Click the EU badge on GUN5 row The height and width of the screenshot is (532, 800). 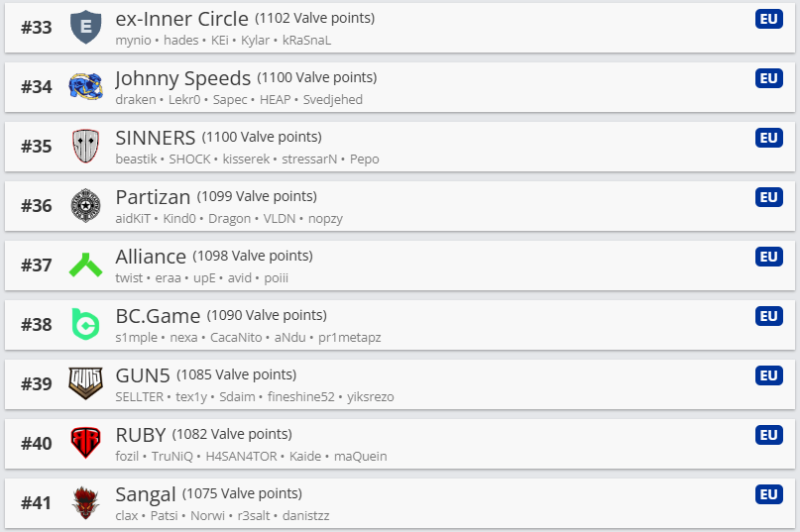point(768,375)
